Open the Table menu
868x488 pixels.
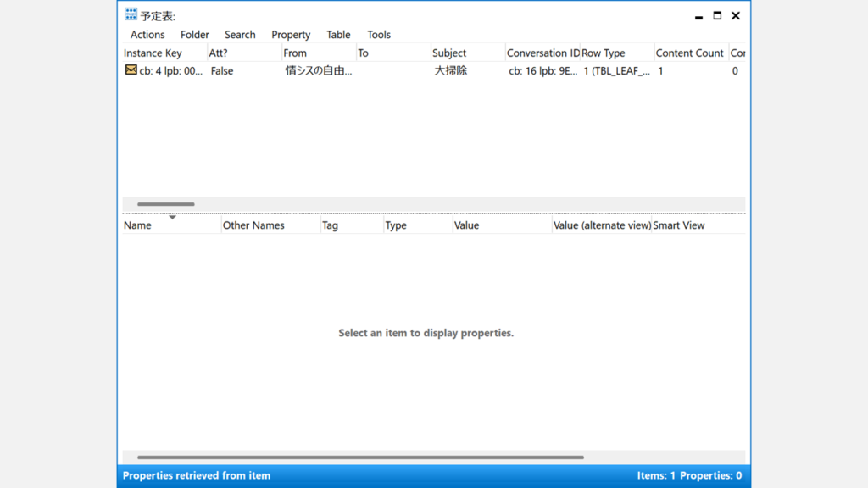[x=338, y=35]
